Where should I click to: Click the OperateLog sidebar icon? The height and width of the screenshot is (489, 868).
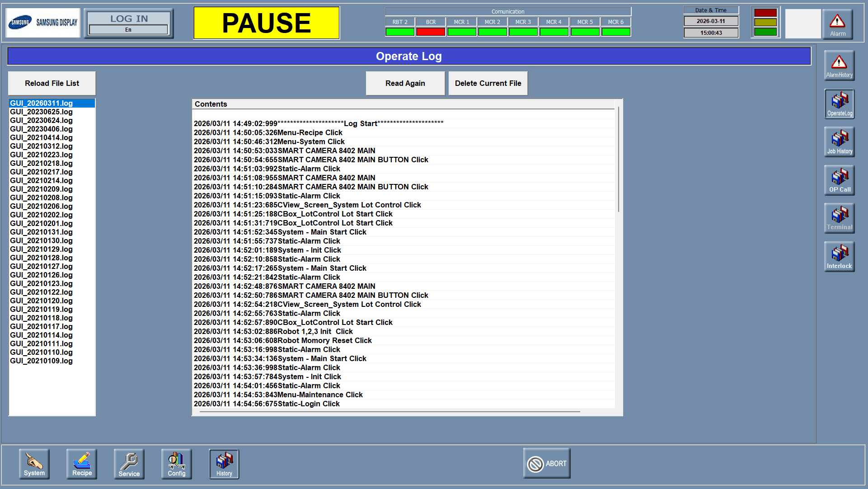point(839,104)
